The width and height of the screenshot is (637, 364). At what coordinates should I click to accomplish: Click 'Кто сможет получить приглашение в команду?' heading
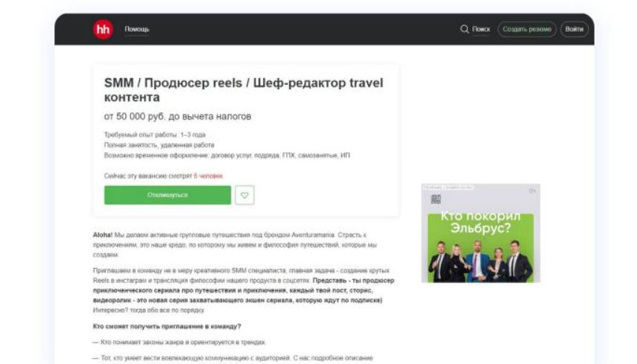pos(167,326)
